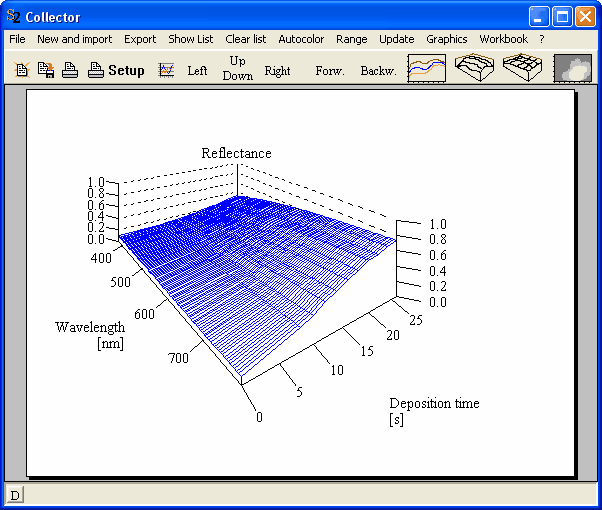Image resolution: width=602 pixels, height=510 pixels.
Task: Open the Workbook menu
Action: pyautogui.click(x=503, y=39)
